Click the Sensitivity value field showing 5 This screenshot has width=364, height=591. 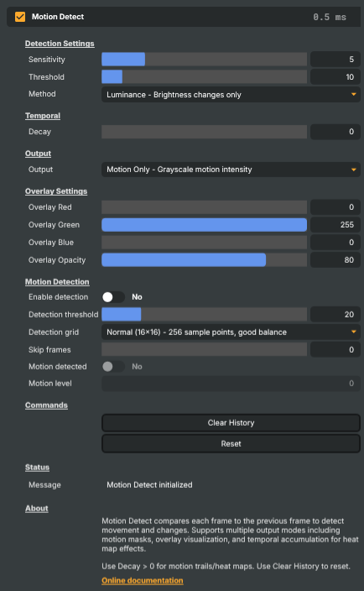click(335, 59)
